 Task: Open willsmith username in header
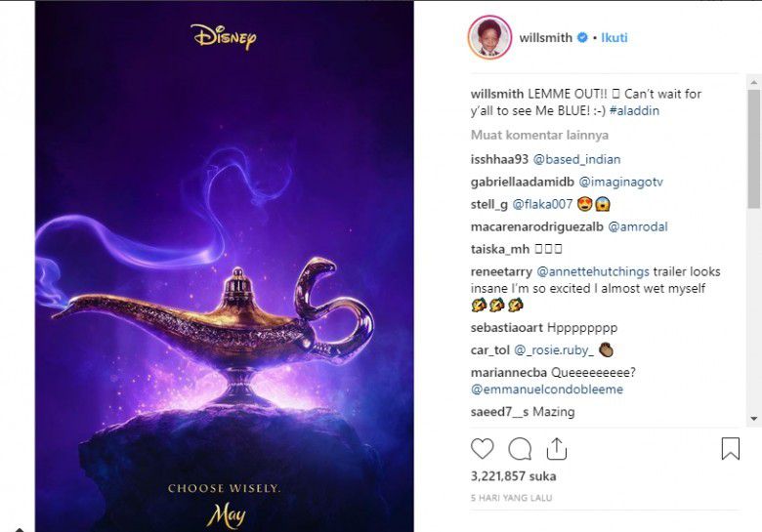tap(546, 37)
